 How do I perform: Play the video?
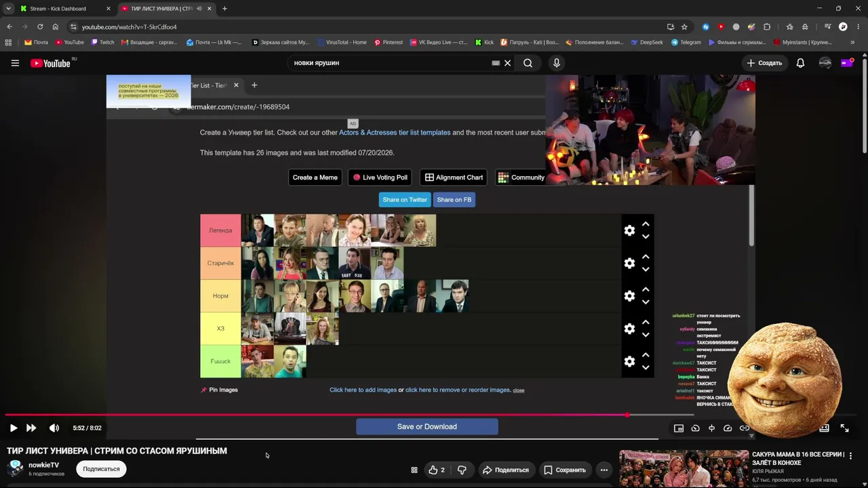(x=14, y=428)
